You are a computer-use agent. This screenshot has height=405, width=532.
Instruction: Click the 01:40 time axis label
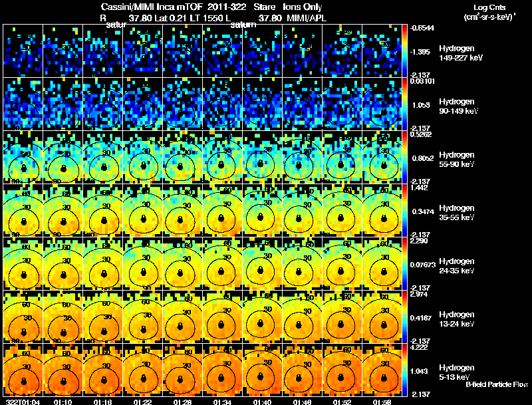pos(262,402)
